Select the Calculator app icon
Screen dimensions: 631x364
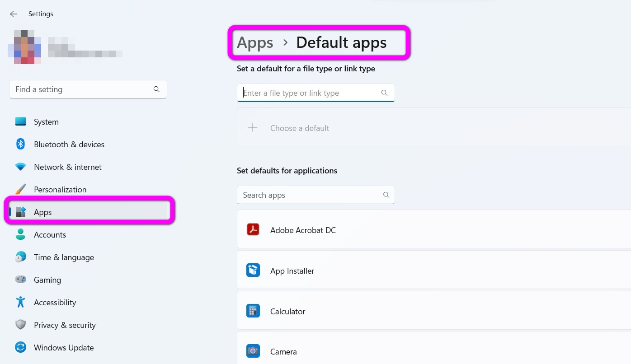[253, 311]
